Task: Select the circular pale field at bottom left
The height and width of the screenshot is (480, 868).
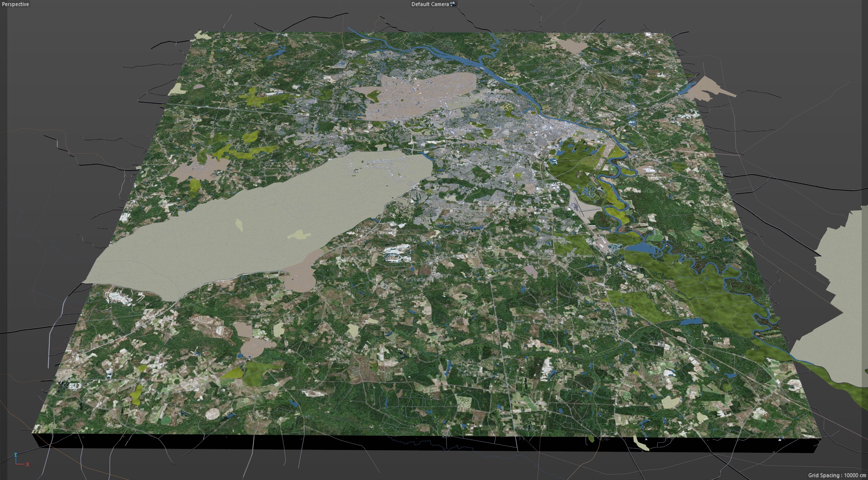Action: pos(212,414)
